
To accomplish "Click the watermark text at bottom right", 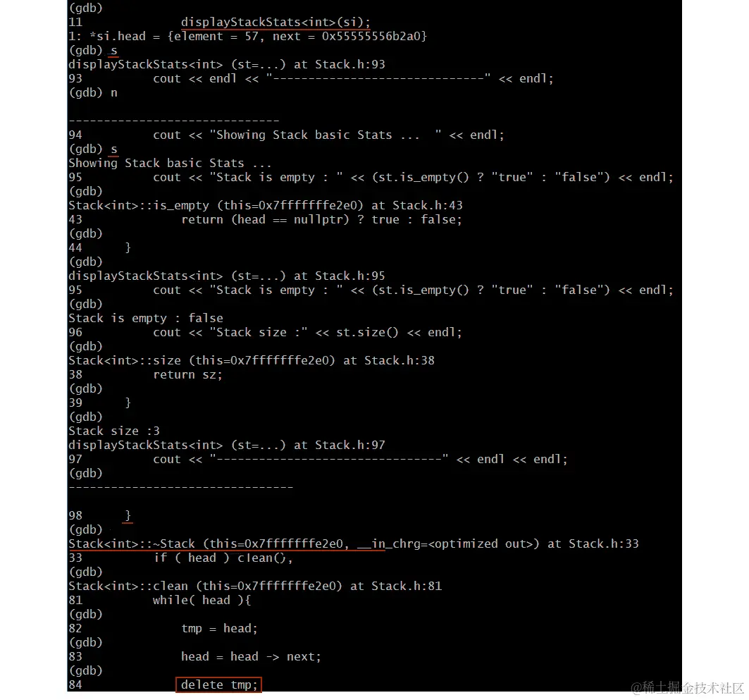I will [688, 687].
